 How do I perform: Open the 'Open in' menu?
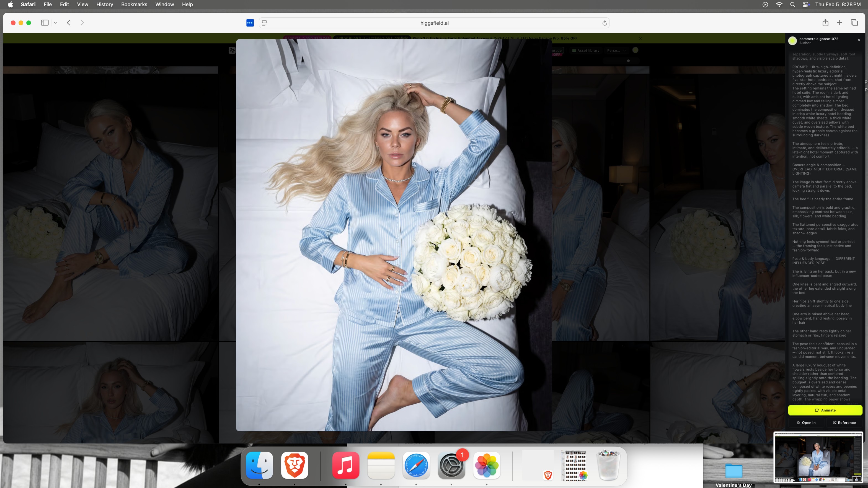click(x=806, y=422)
